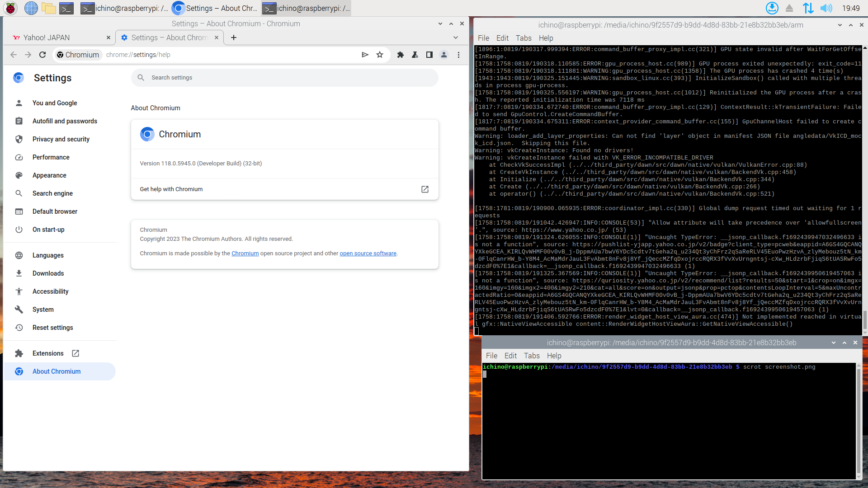Bookmark this page with star icon

(380, 55)
